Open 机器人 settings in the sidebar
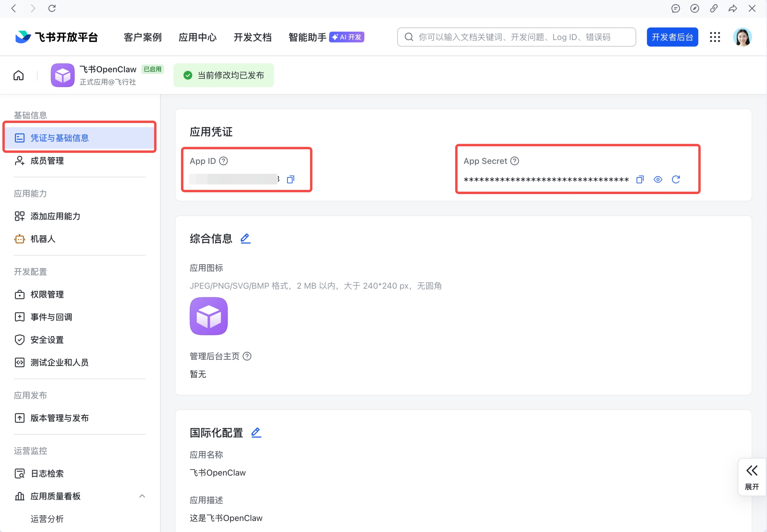767x532 pixels. 43,239
